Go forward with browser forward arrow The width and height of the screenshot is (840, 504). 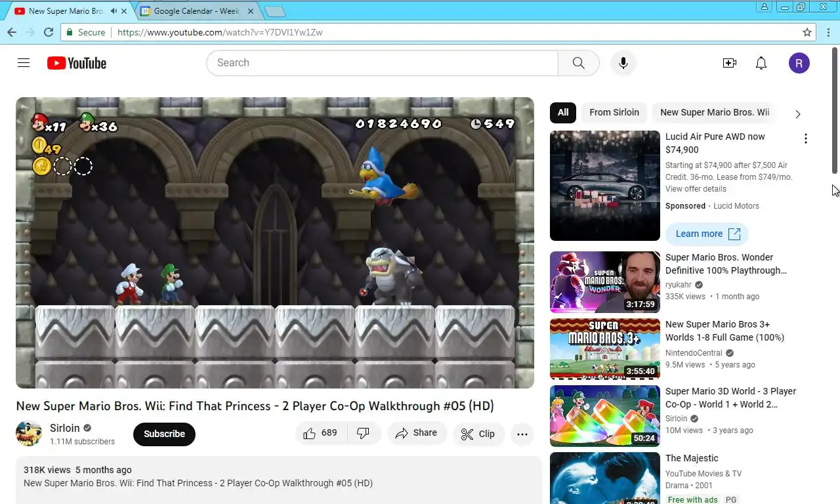click(30, 32)
